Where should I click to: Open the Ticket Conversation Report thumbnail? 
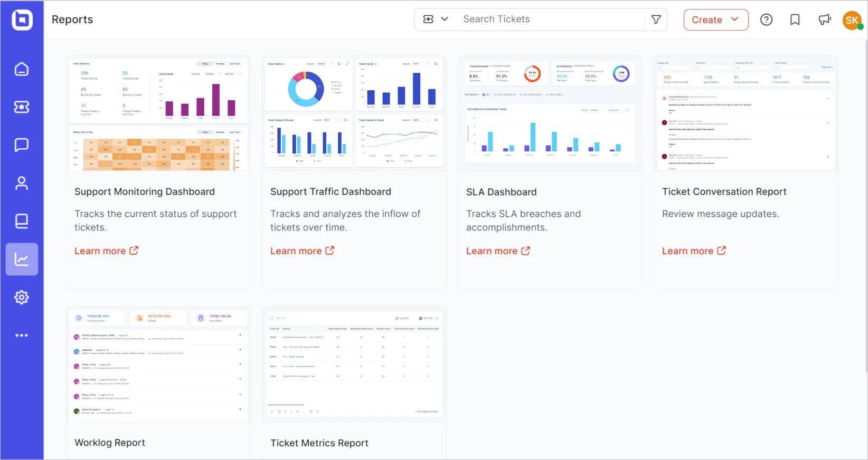click(x=746, y=114)
